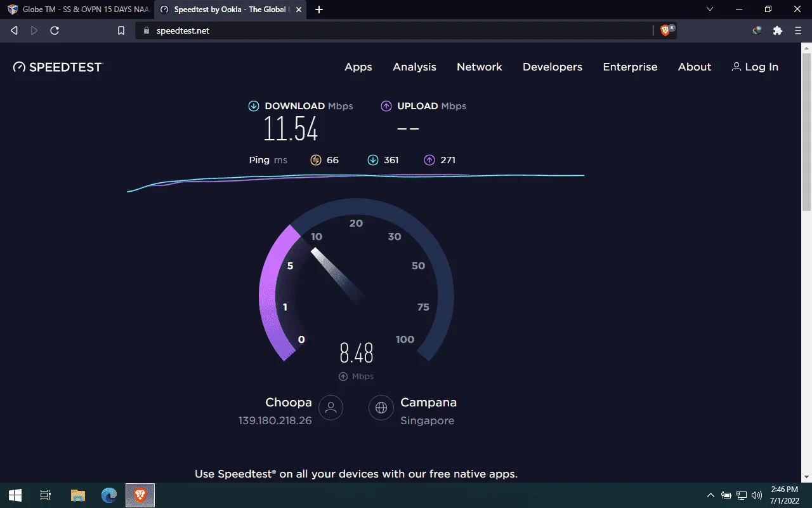812x508 pixels.
Task: Launch File Explorer from the taskbar
Action: coord(77,495)
